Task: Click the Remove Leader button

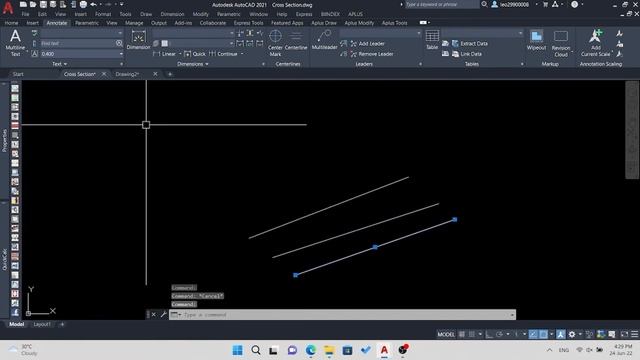Action: click(372, 54)
